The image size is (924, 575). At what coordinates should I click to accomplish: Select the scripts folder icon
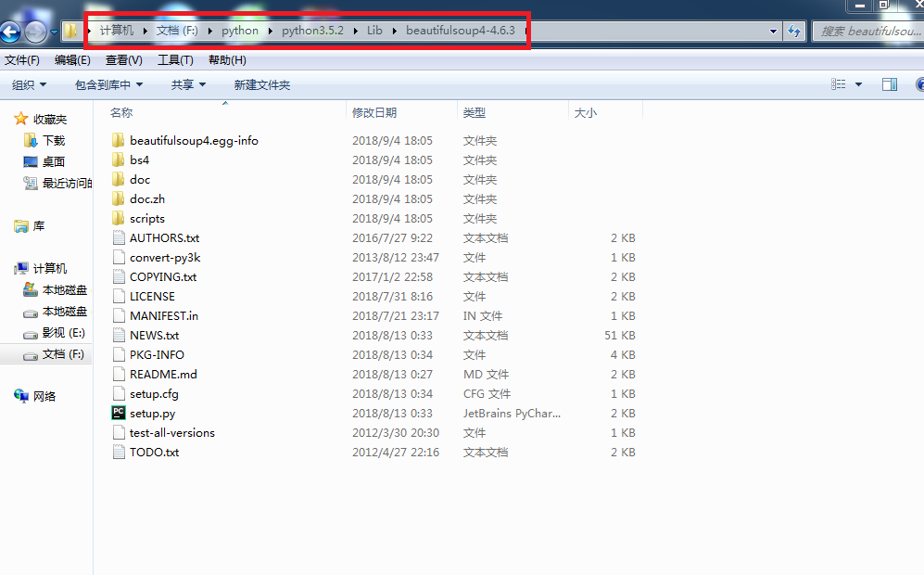pyautogui.click(x=119, y=218)
